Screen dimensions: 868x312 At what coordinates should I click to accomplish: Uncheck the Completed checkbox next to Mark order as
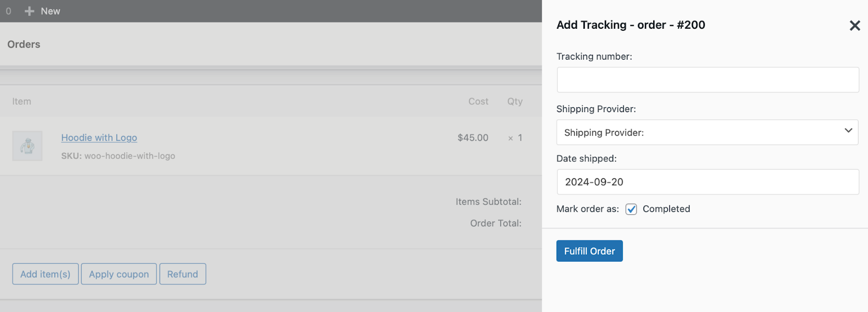[630, 209]
